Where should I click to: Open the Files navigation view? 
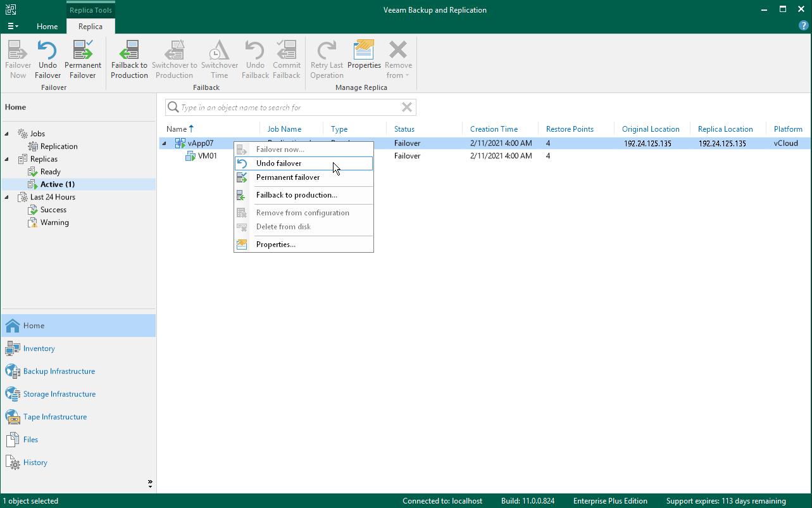[x=78, y=440]
